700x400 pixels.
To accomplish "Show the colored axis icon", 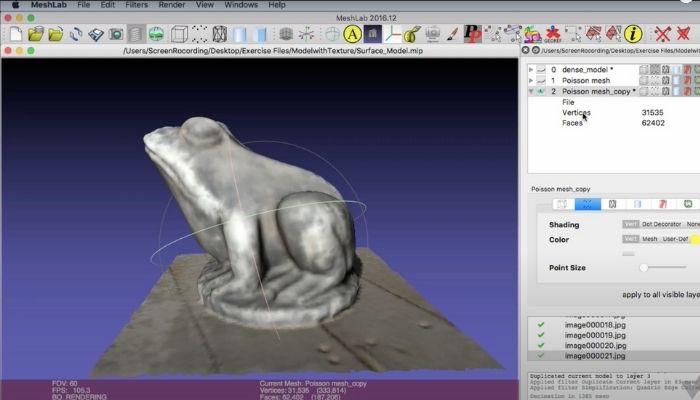I will click(x=393, y=34).
